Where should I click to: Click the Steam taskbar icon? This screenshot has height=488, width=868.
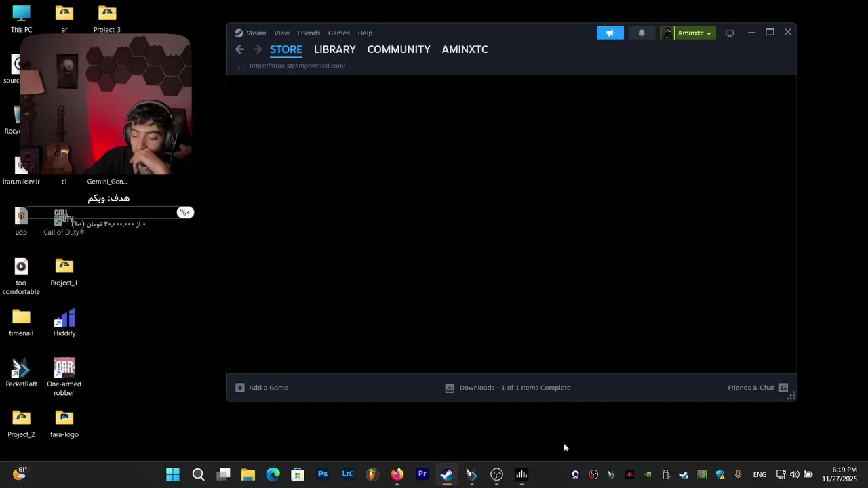447,474
